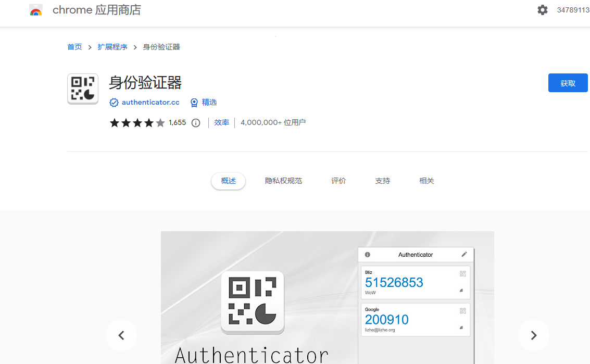Click the chrome 应用商店 title
This screenshot has width=590, height=364.
97,10
